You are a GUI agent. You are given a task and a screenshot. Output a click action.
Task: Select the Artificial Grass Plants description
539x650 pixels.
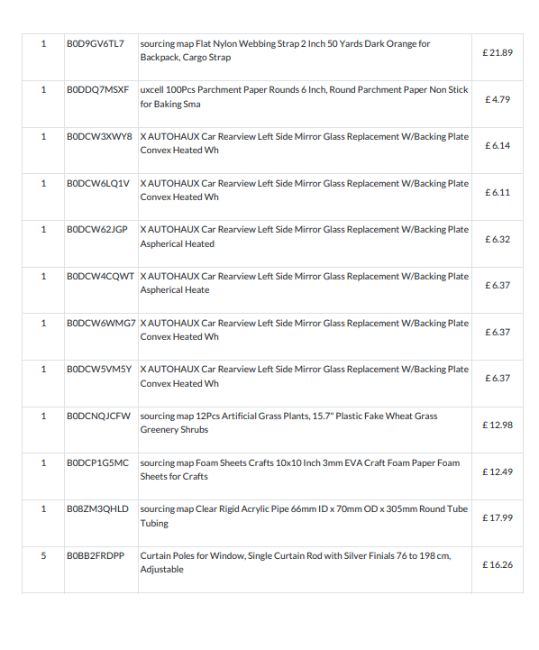tap(289, 423)
